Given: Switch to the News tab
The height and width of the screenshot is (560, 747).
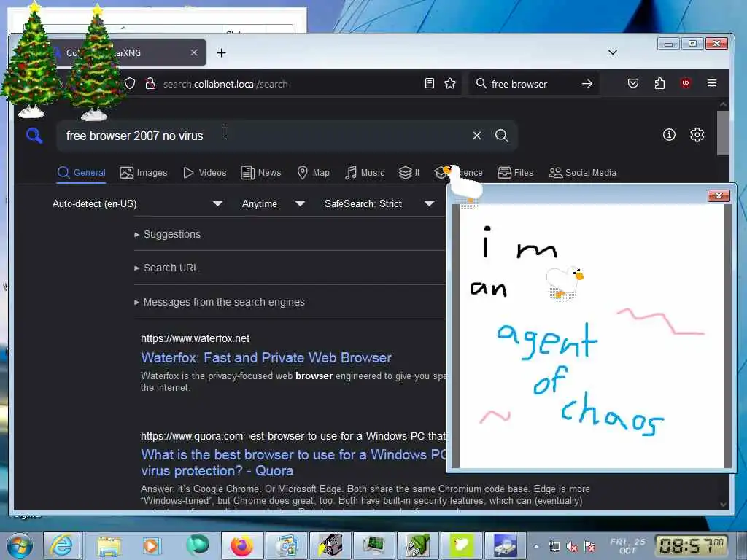Looking at the screenshot, I should (260, 172).
